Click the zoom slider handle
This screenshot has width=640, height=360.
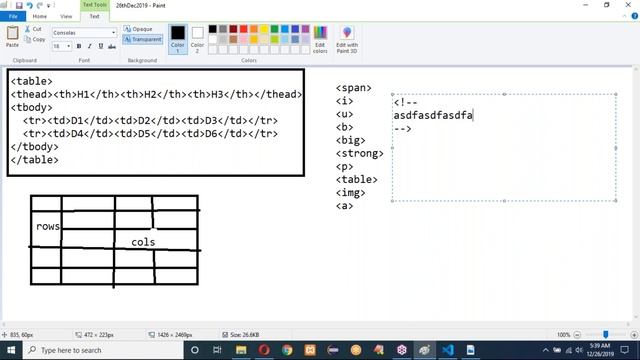[x=606, y=335]
